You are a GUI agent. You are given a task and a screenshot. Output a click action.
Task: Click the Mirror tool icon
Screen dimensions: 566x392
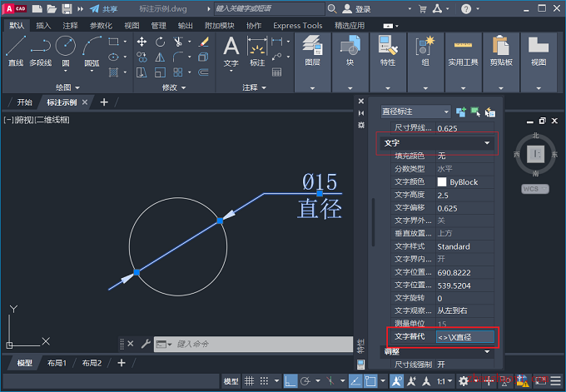(160, 57)
